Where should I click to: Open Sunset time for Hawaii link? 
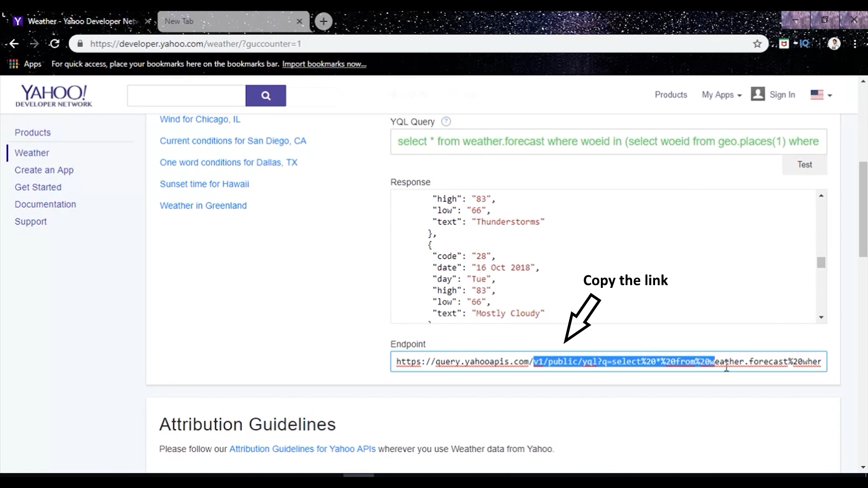[204, 184]
